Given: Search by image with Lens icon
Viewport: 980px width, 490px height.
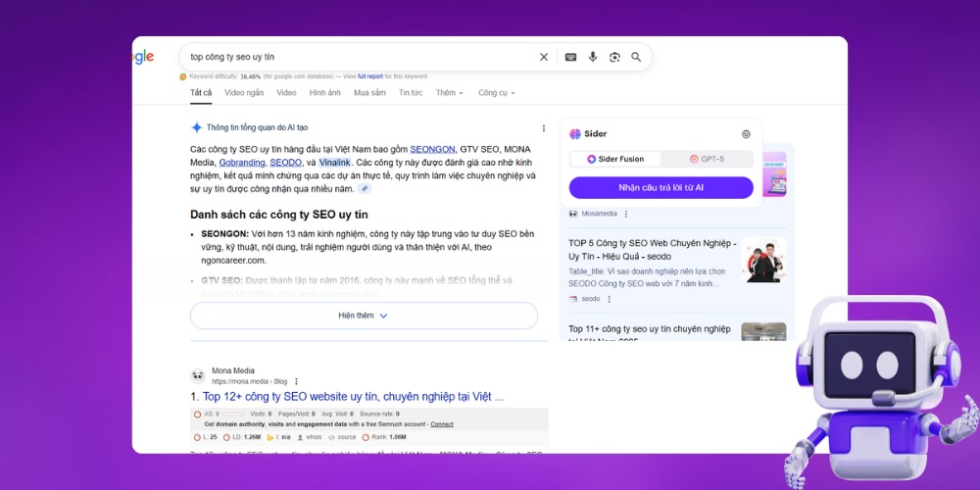Looking at the screenshot, I should (x=614, y=57).
